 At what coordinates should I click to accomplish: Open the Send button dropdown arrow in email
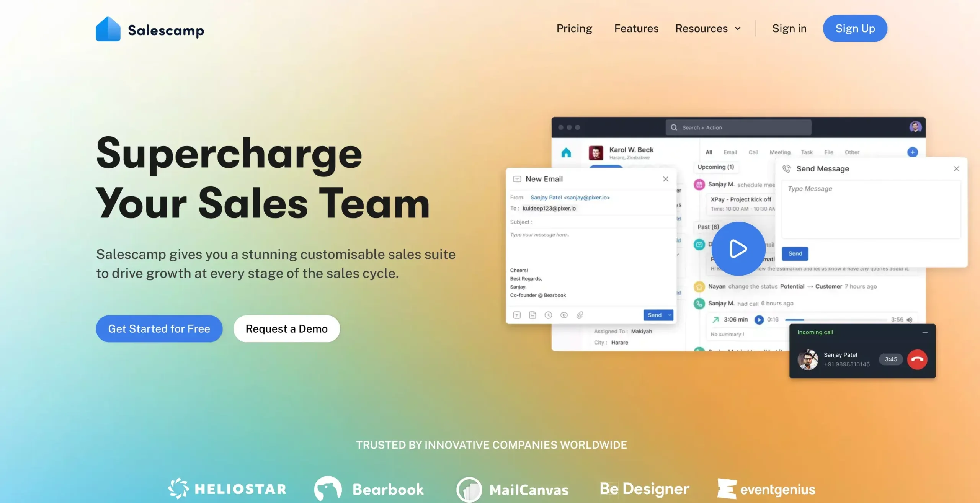[670, 315]
